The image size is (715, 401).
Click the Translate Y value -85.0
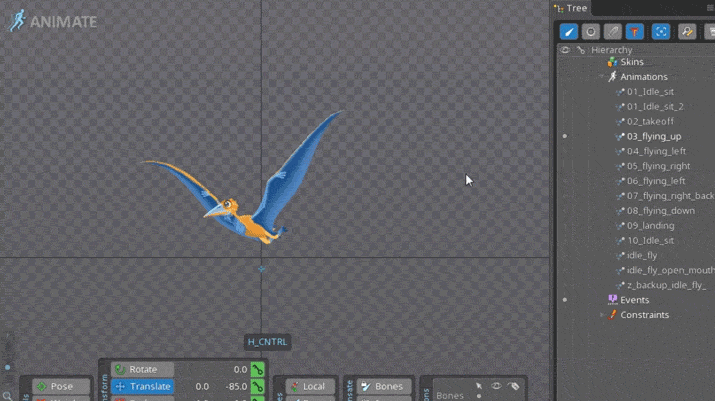click(236, 386)
